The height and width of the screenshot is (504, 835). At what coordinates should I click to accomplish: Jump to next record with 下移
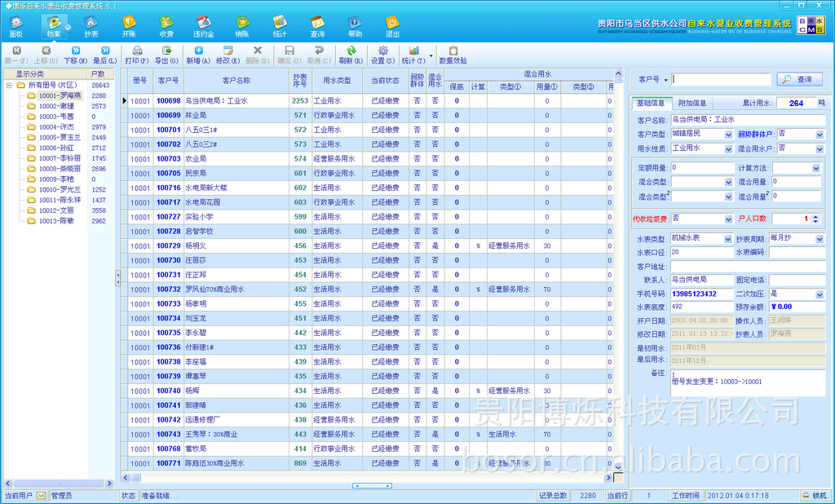pos(75,55)
